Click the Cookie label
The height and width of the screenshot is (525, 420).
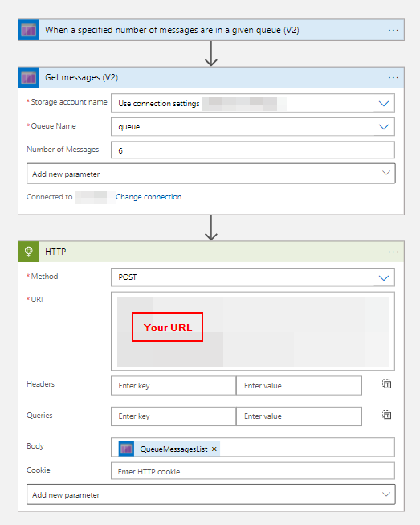coord(39,470)
